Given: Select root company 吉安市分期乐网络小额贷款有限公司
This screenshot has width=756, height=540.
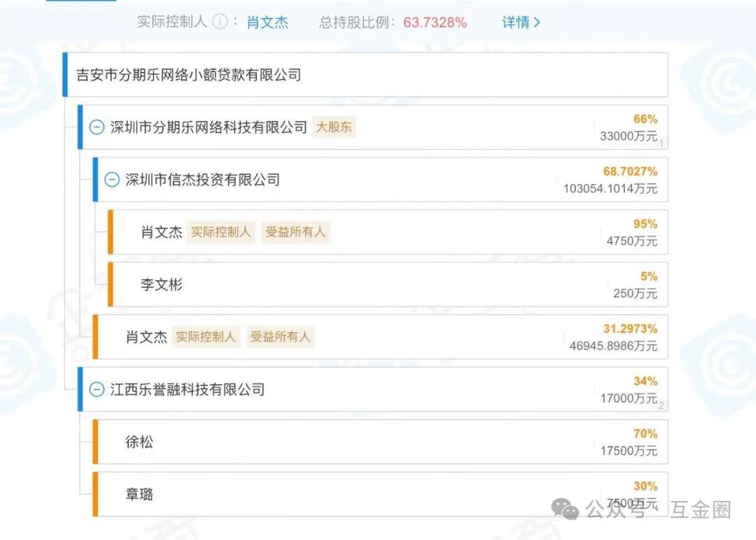Looking at the screenshot, I should pos(189,75).
